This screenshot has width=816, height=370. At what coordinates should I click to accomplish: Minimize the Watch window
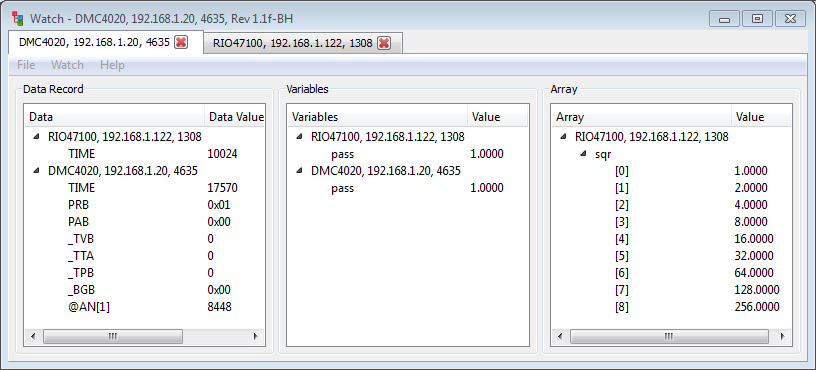coord(724,19)
